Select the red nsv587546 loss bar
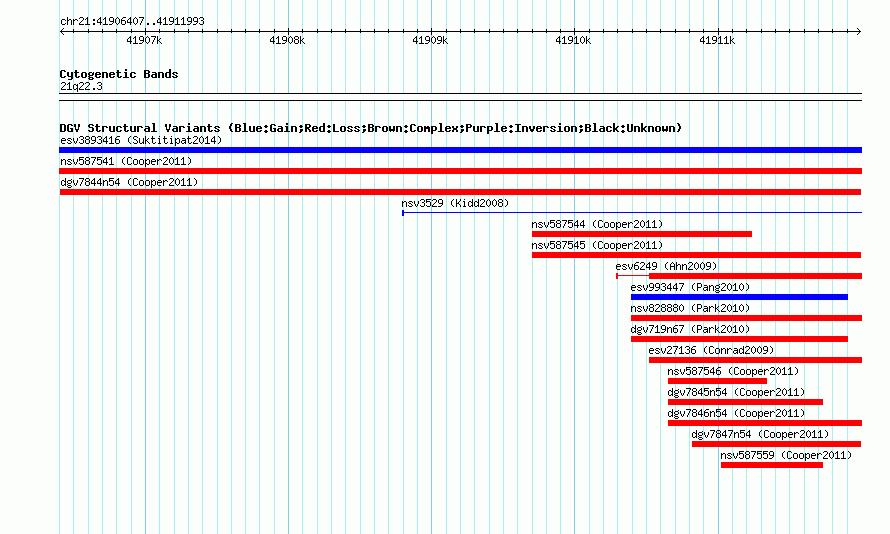 717,381
